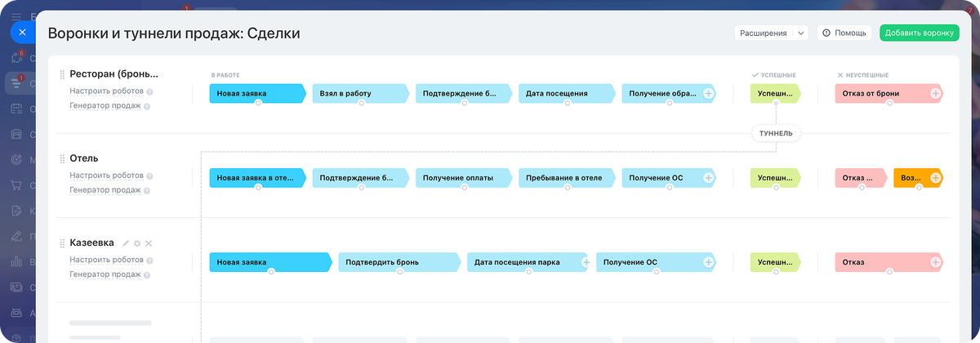Grab the drag handle of Отель funnel
This screenshot has width=980, height=343.
(x=62, y=158)
